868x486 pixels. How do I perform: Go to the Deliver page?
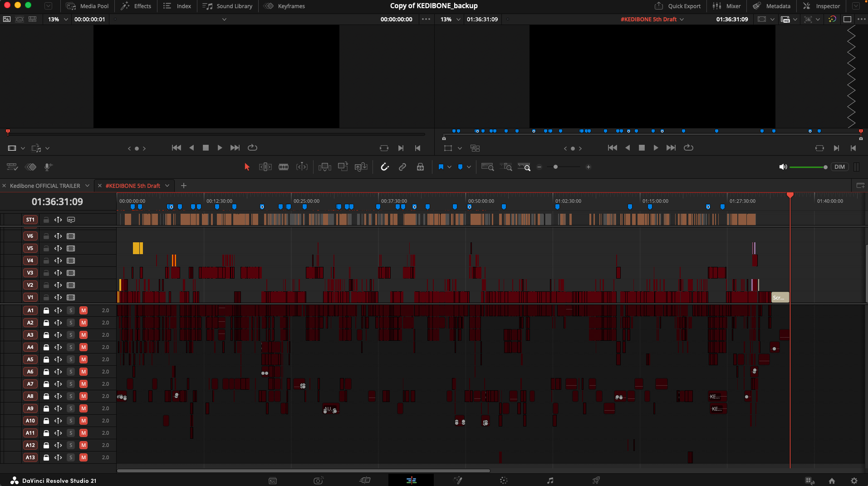point(596,480)
